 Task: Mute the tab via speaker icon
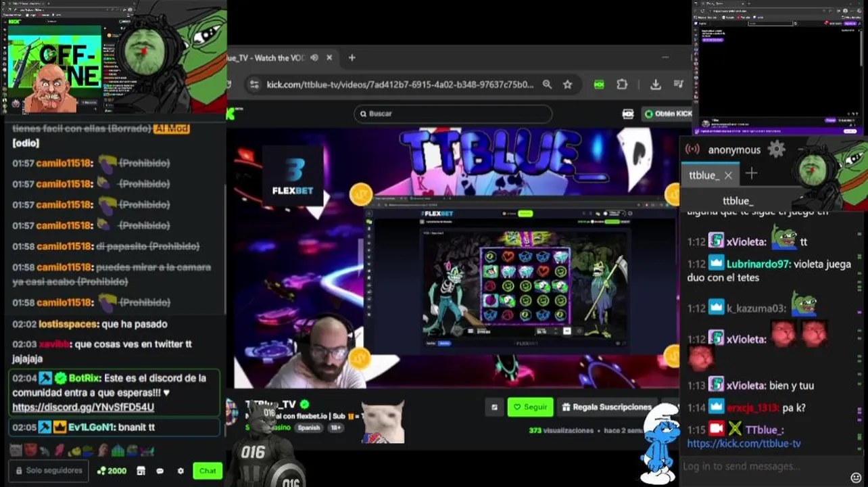[x=314, y=58]
